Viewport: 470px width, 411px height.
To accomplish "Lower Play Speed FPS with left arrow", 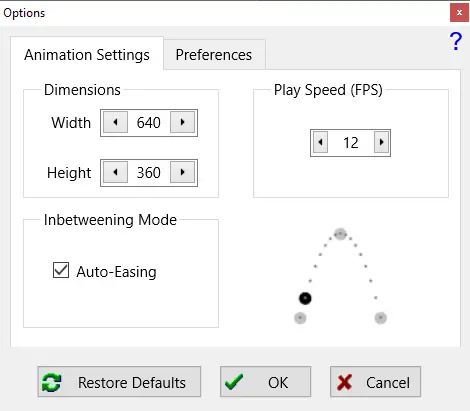I will [x=320, y=142].
